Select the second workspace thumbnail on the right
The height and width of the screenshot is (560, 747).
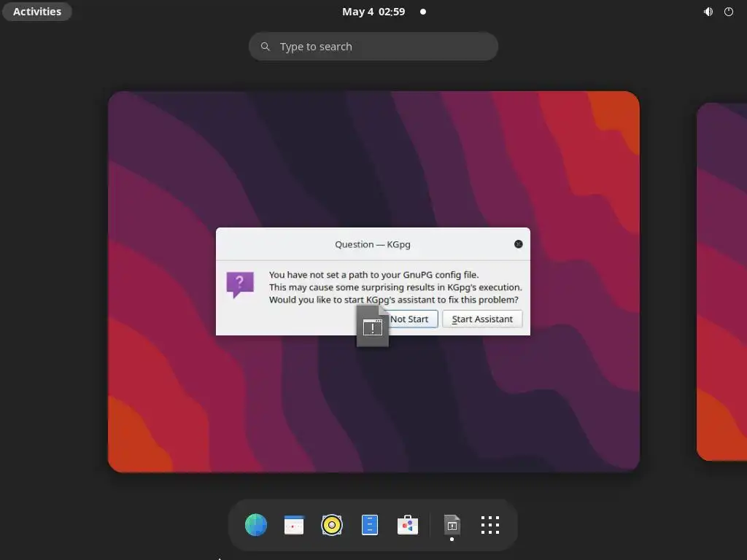point(721,281)
